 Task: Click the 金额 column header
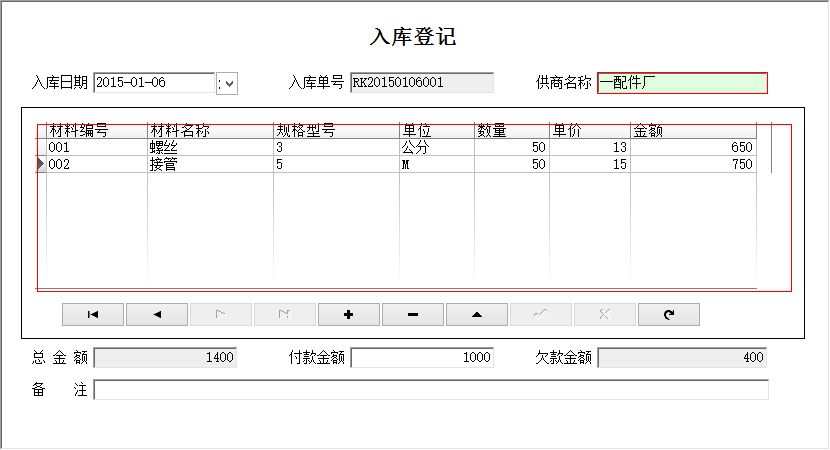[692, 131]
